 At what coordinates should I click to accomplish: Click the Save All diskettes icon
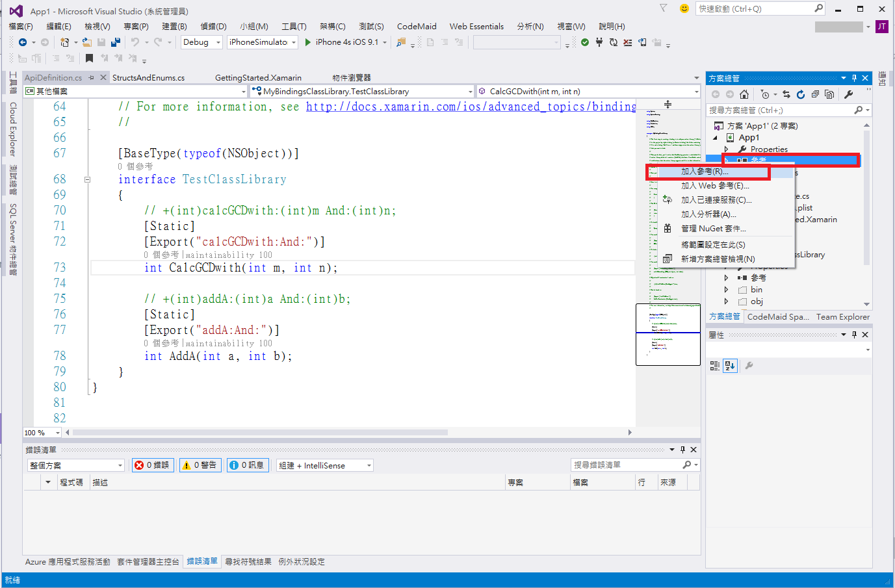(116, 42)
